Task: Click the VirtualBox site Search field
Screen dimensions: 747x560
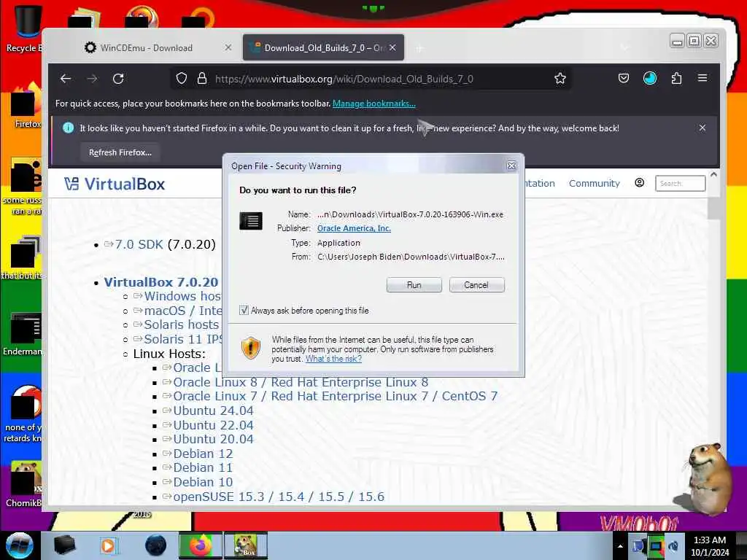Action: click(681, 183)
